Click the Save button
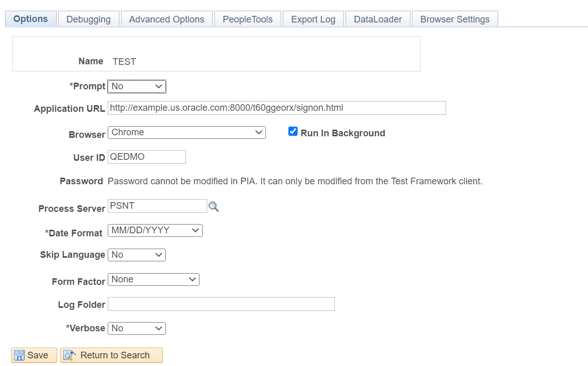Screen dimensions: 588x366 [34, 355]
